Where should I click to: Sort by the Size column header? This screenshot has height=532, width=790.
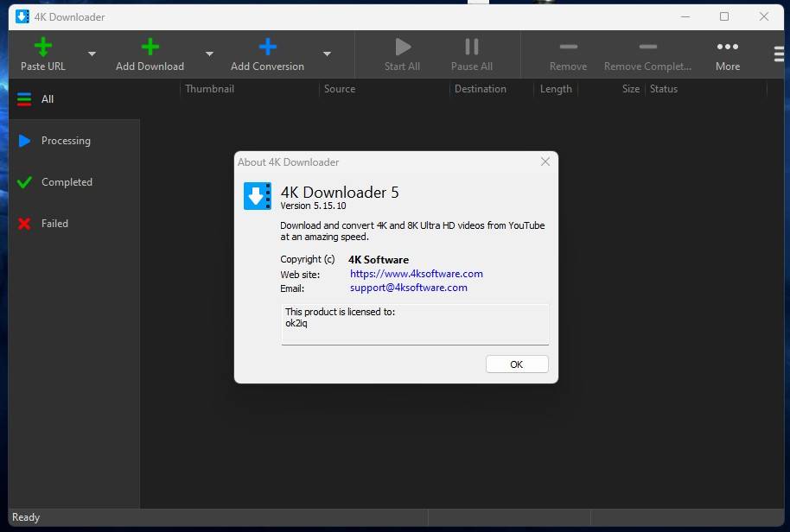click(x=631, y=89)
